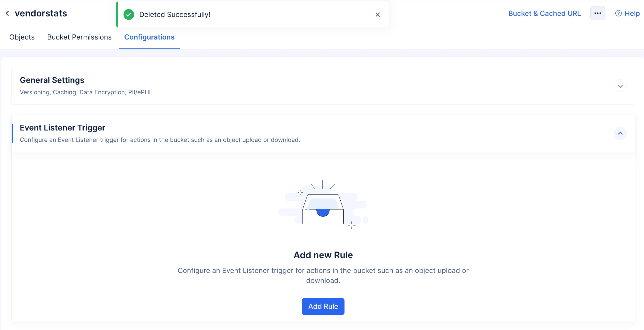
Task: Click the Deleted Successfully message text
Action: tap(175, 14)
